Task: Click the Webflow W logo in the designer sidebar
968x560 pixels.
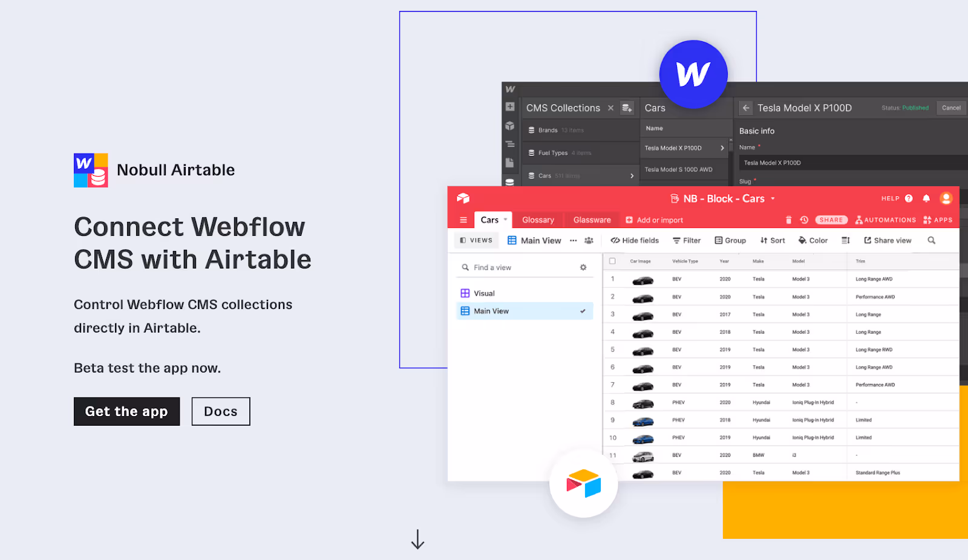Action: pos(510,89)
